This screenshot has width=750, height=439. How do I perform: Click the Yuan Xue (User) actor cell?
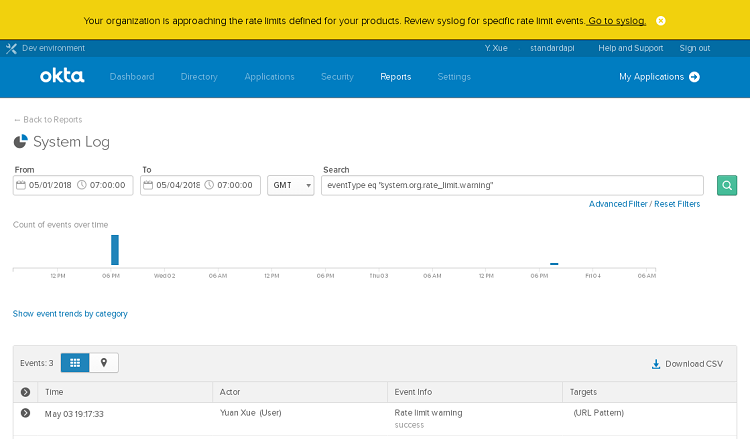(250, 413)
